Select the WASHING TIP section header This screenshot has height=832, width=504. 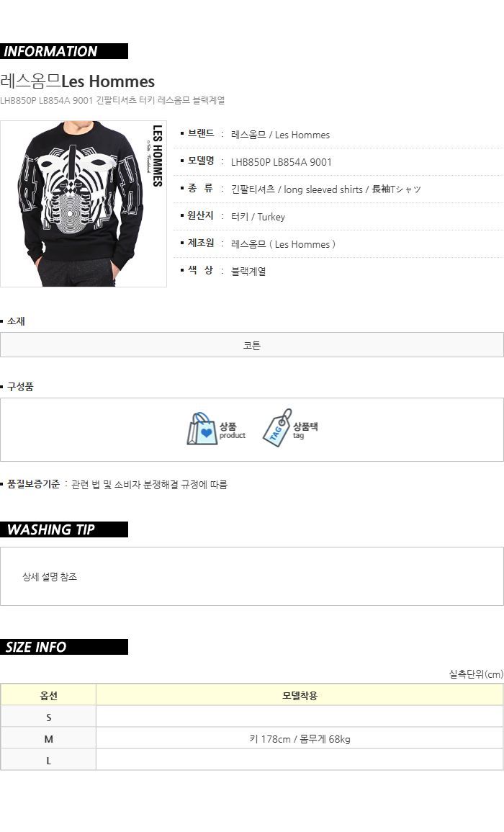click(x=64, y=529)
